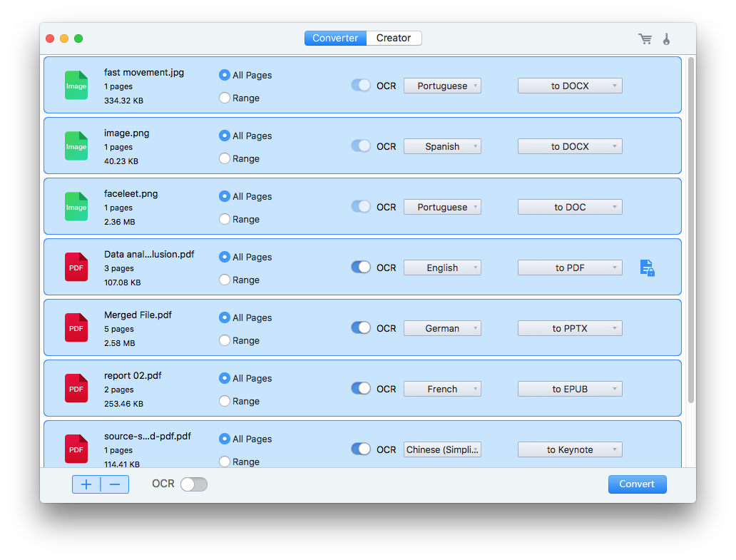Open the Chinese (Simpli.. language dropdown
736x560 pixels.
[x=442, y=449]
